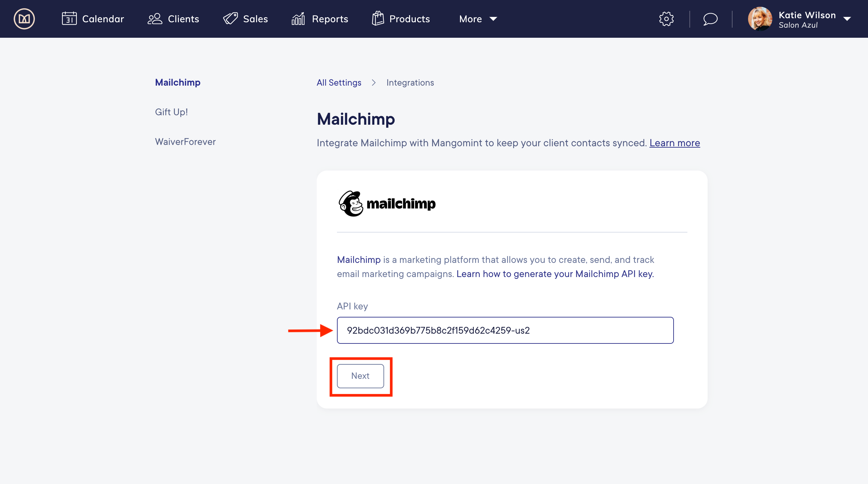868x484 pixels.
Task: Click the Reports chart icon
Action: [x=298, y=19]
